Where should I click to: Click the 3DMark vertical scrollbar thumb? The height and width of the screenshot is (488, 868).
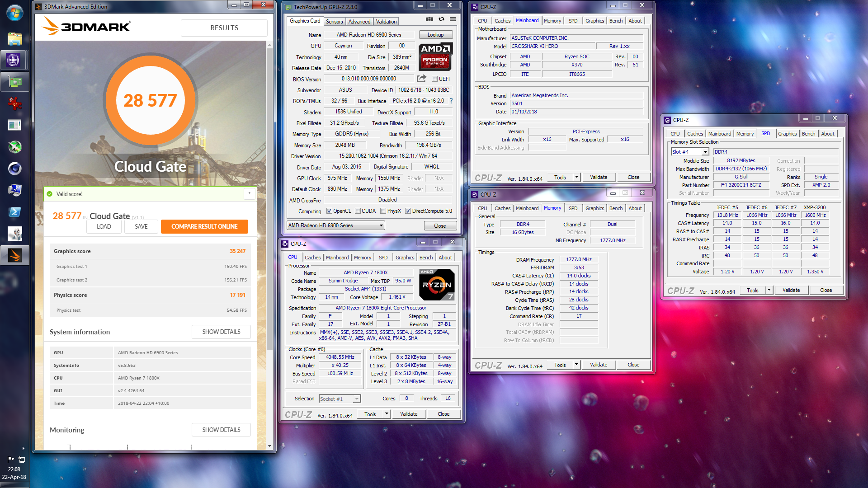click(269, 199)
